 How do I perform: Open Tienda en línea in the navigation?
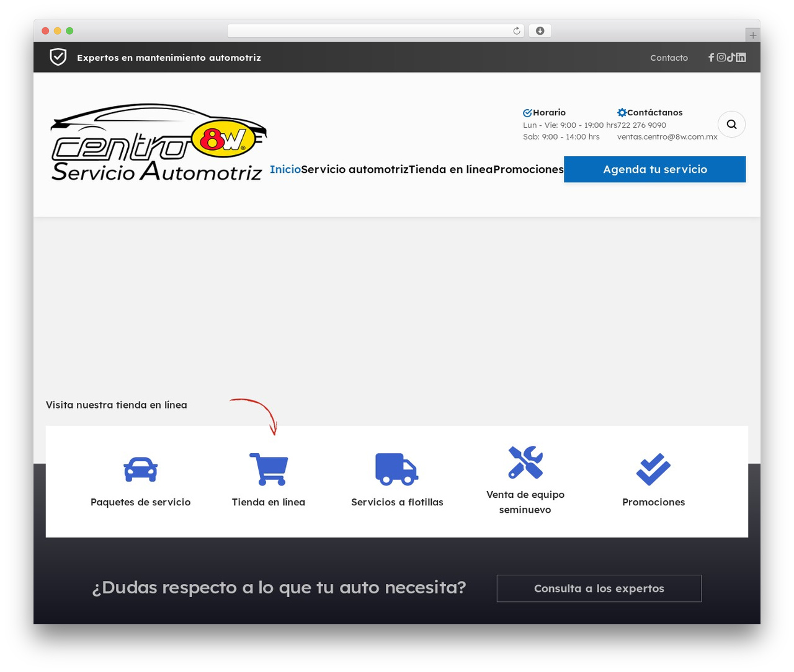(x=451, y=169)
